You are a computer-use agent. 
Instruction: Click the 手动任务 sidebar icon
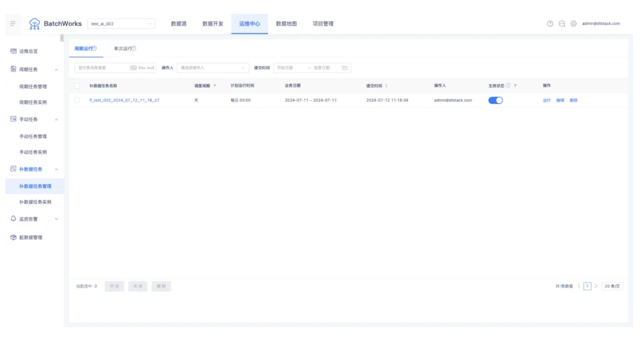coord(13,119)
